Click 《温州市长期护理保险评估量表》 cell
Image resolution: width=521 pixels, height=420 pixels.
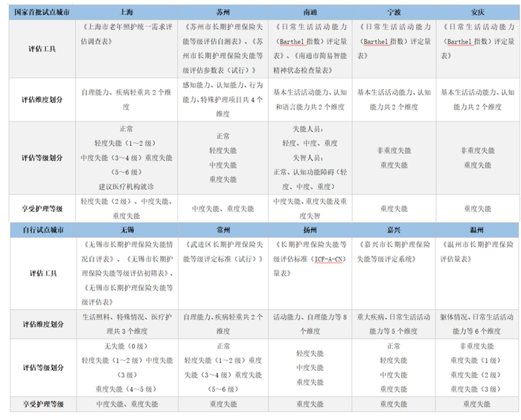(x=477, y=273)
